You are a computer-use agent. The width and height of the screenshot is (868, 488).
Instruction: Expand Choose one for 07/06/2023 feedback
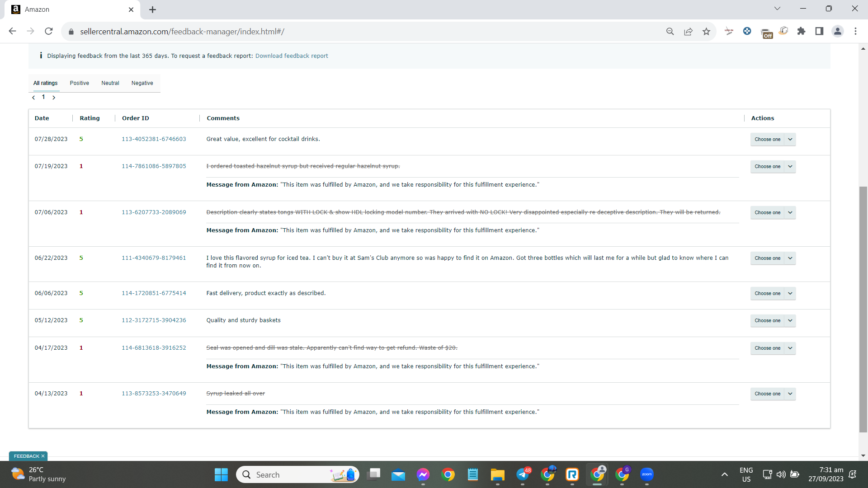[773, 212]
